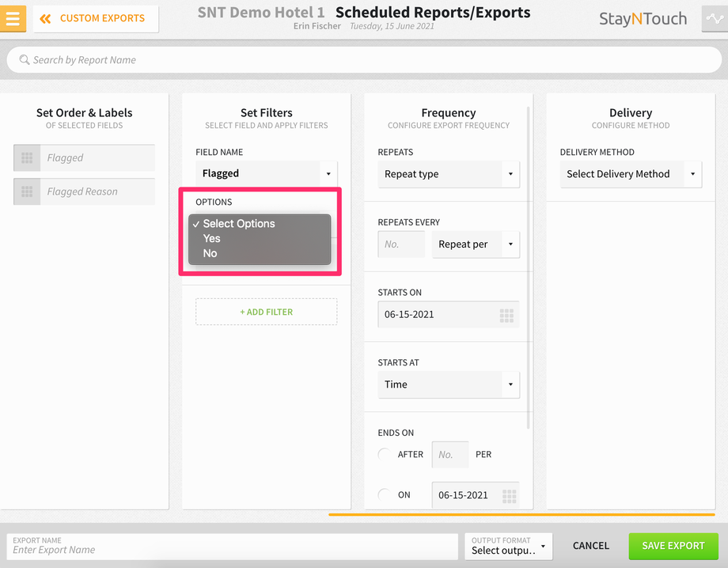Click the Frequency heading

tap(449, 113)
